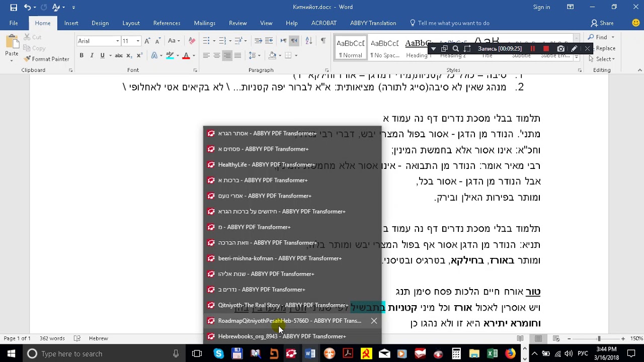Click the Share button
The image size is (644, 362).
point(602,23)
